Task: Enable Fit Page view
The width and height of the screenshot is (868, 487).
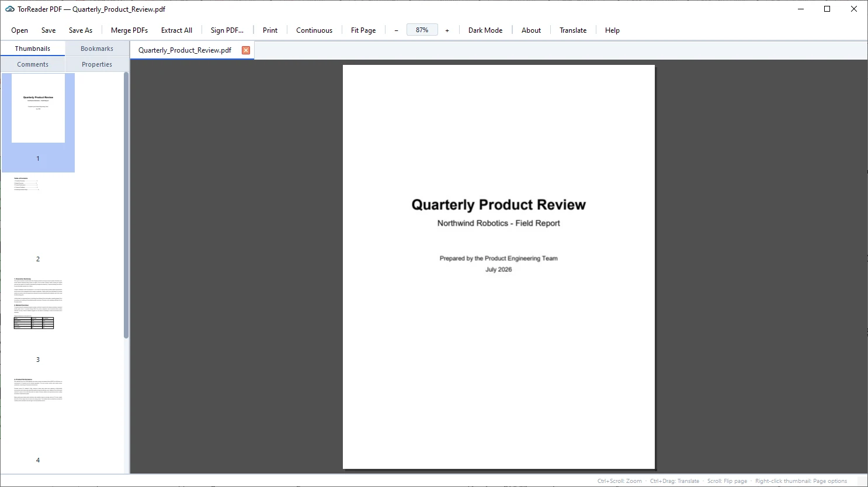Action: click(363, 30)
